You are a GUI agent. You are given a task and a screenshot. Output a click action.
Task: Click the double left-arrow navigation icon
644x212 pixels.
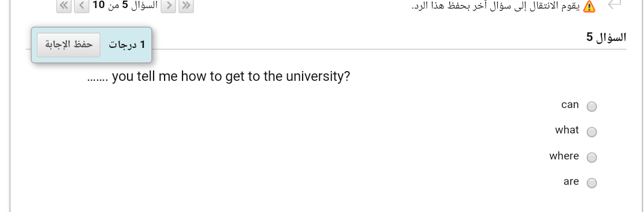tap(64, 6)
